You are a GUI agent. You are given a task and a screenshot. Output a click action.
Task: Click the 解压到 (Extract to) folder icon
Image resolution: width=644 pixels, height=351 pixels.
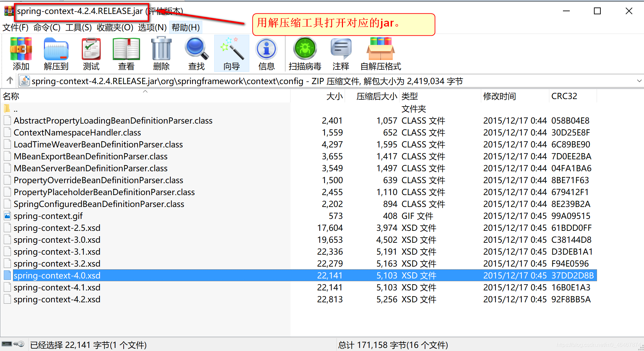click(x=56, y=49)
